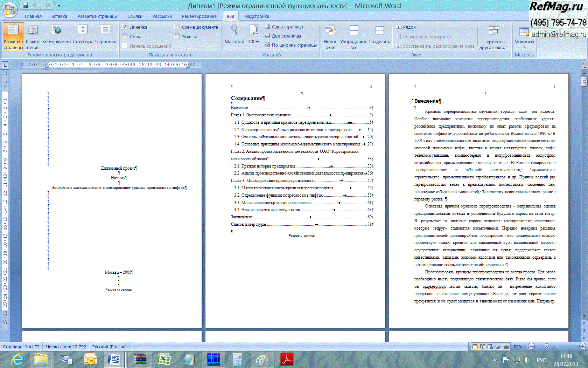Screen dimensions: 588x368
Task: Enable the Сетка checkbox
Action: point(125,36)
